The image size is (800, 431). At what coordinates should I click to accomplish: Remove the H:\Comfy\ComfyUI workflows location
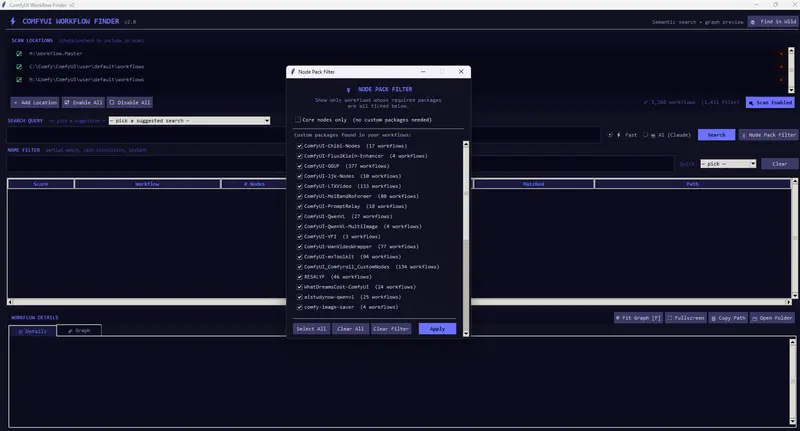click(x=781, y=80)
